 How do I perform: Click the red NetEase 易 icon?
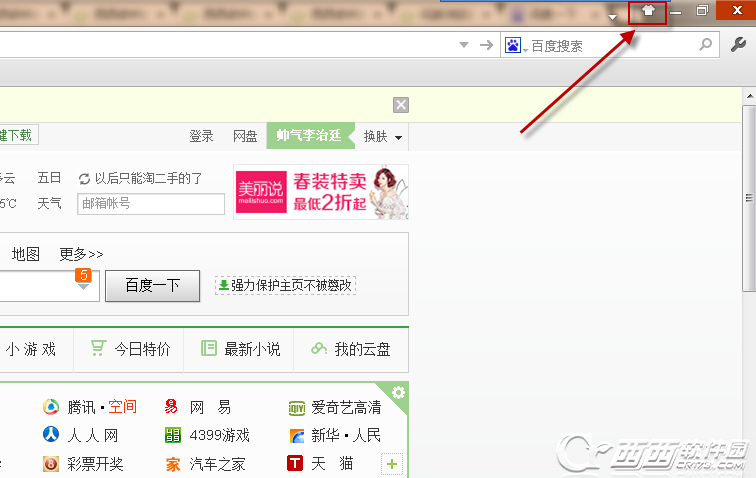(172, 407)
